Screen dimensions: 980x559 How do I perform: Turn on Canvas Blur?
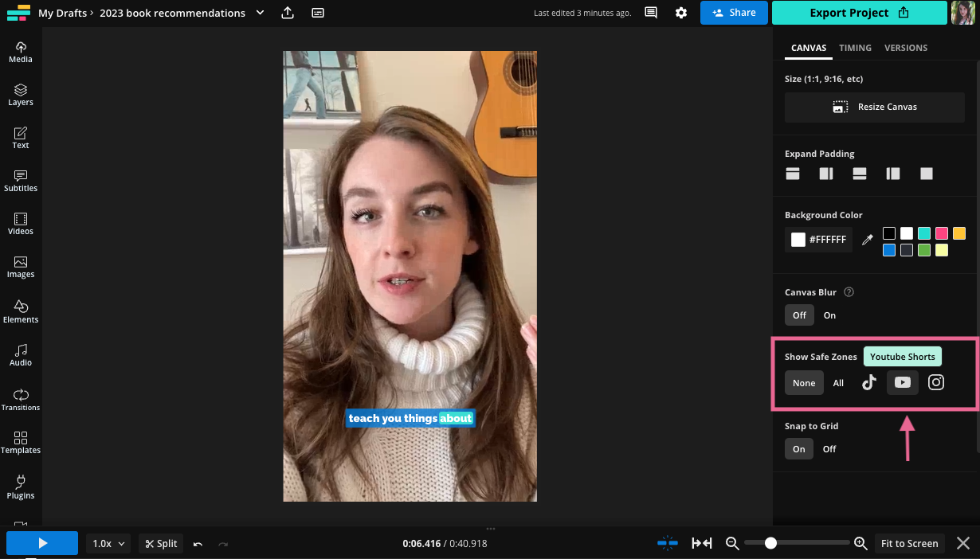[x=829, y=315]
